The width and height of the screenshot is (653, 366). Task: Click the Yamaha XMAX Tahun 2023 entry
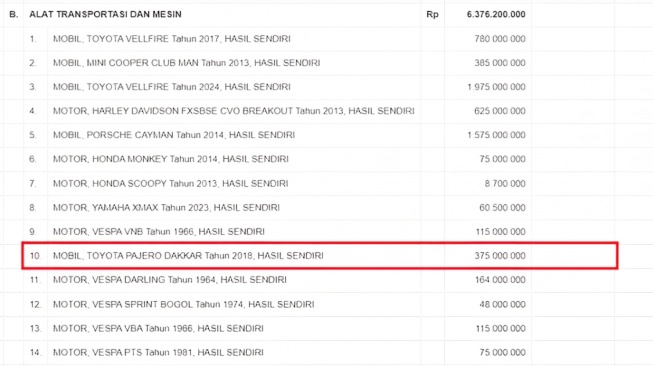pyautogui.click(x=166, y=207)
